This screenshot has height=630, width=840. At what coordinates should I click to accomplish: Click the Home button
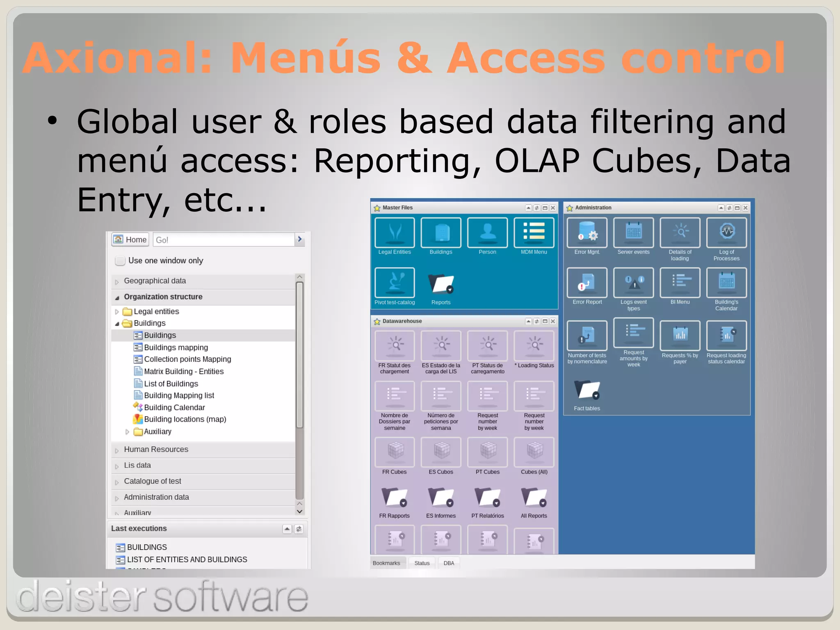(x=130, y=240)
